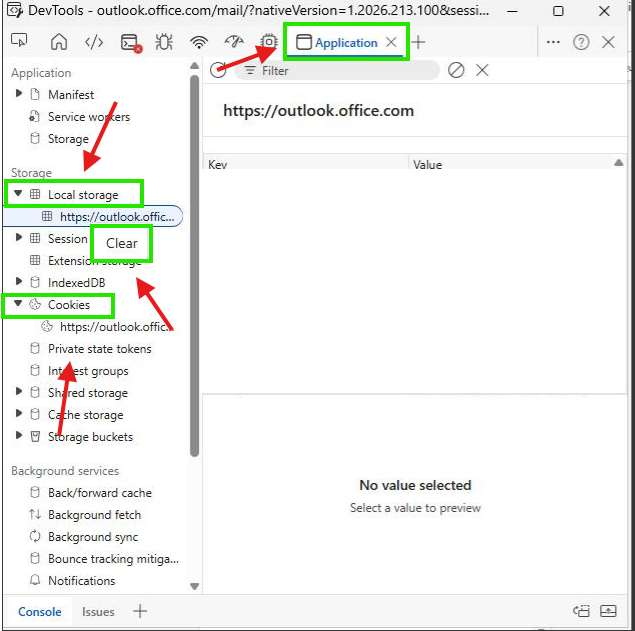Close the Application tab
635x631 pixels.
[x=391, y=42]
